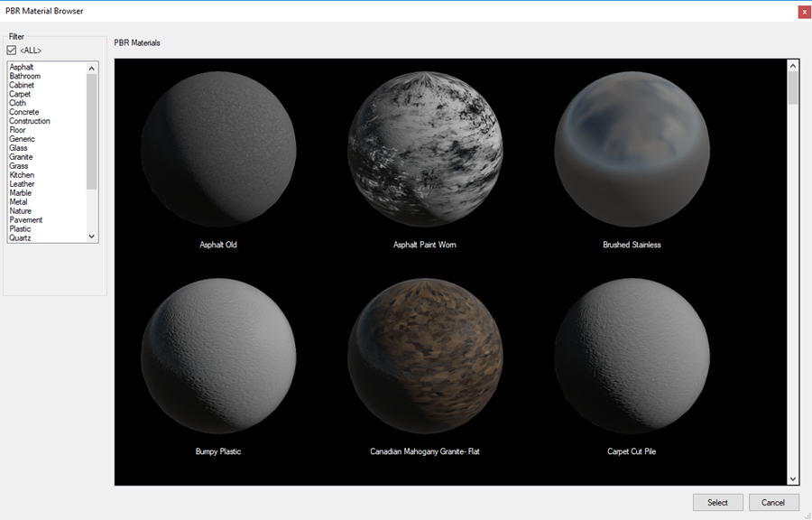812x520 pixels.
Task: Select Cloth in the filter list
Action: click(x=18, y=103)
